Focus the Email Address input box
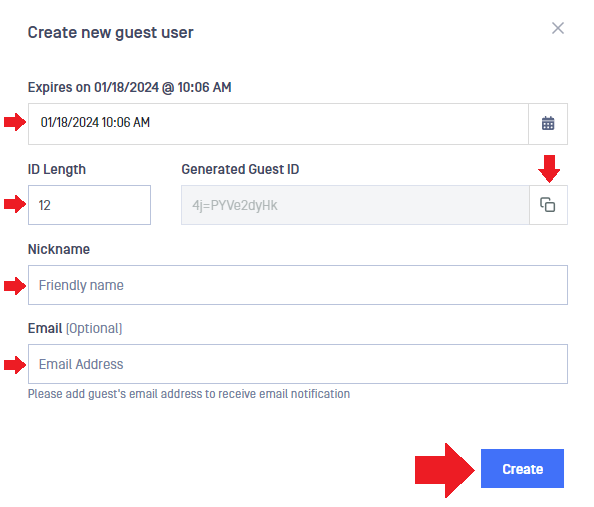594x507 pixels. click(298, 364)
